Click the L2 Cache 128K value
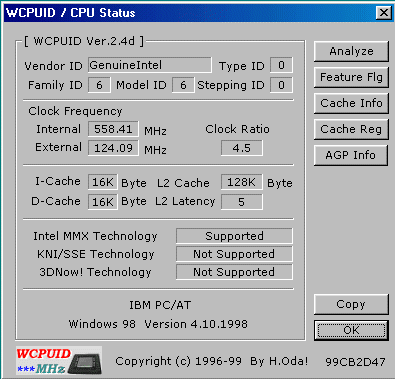This screenshot has height=379, width=395. pyautogui.click(x=242, y=182)
